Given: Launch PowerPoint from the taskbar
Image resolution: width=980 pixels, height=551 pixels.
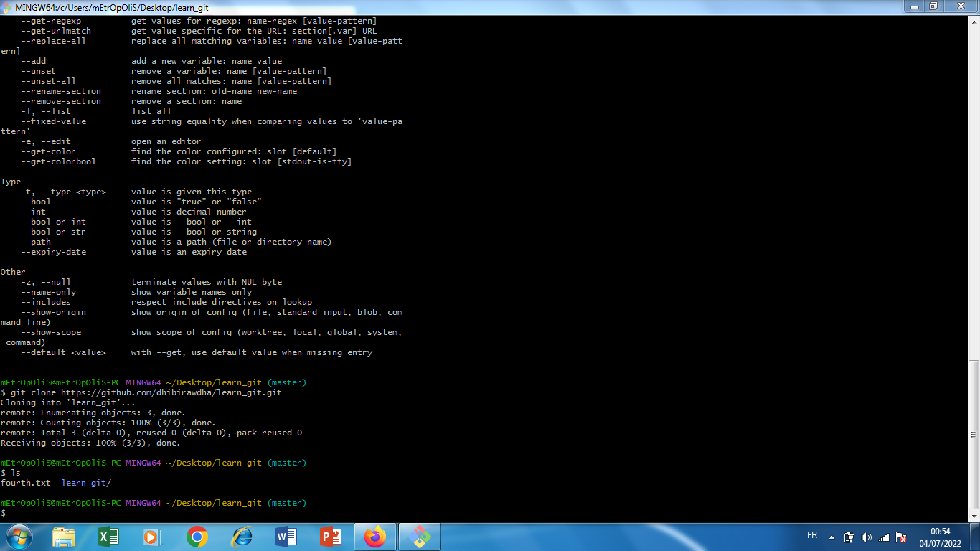Looking at the screenshot, I should [x=331, y=537].
